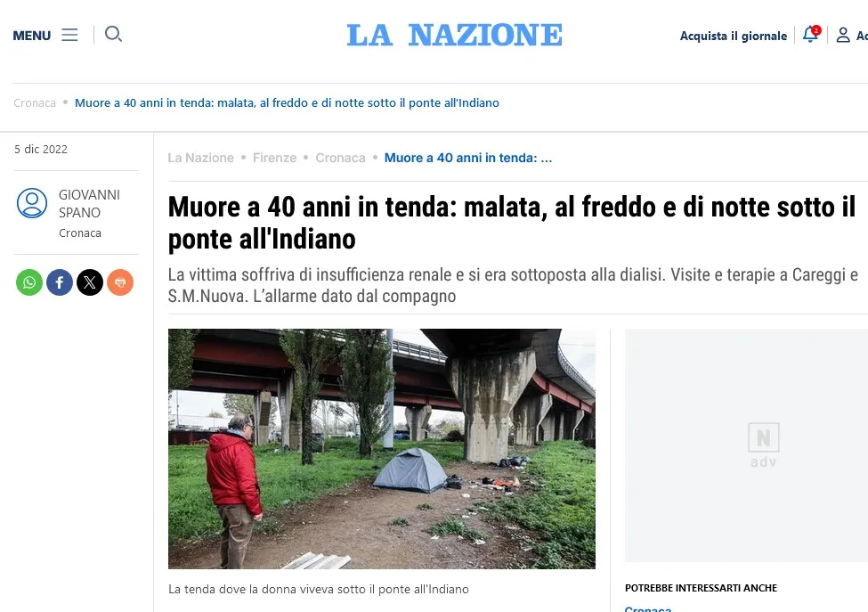This screenshot has width=868, height=612.
Task: Click Acquista il giornale link
Action: point(733,36)
